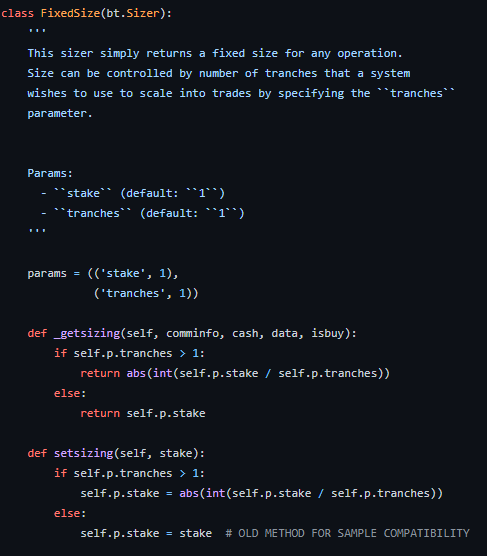Click the word tranches in docstring's third line
This screenshot has width=487, height=556.
[x=416, y=93]
